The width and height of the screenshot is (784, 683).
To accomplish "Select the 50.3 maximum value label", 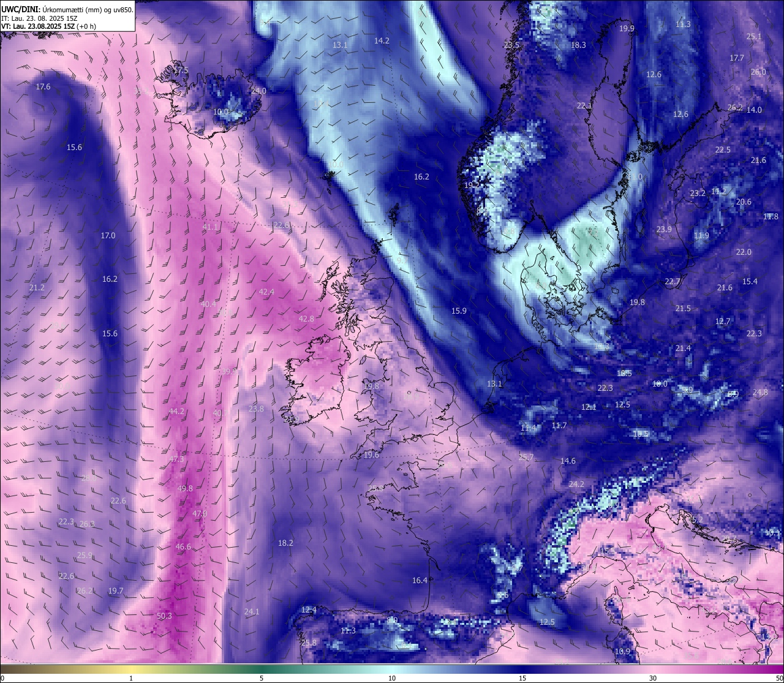I will (x=164, y=616).
